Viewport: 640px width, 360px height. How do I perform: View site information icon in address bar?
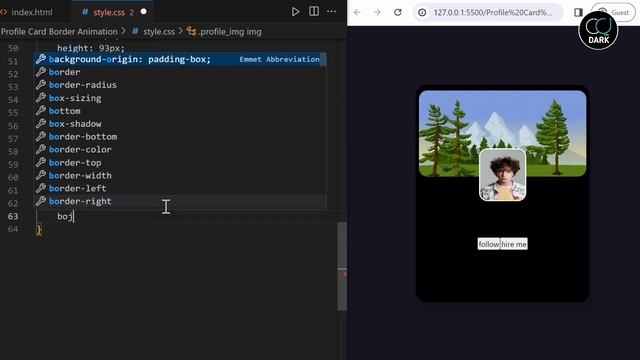click(x=422, y=13)
